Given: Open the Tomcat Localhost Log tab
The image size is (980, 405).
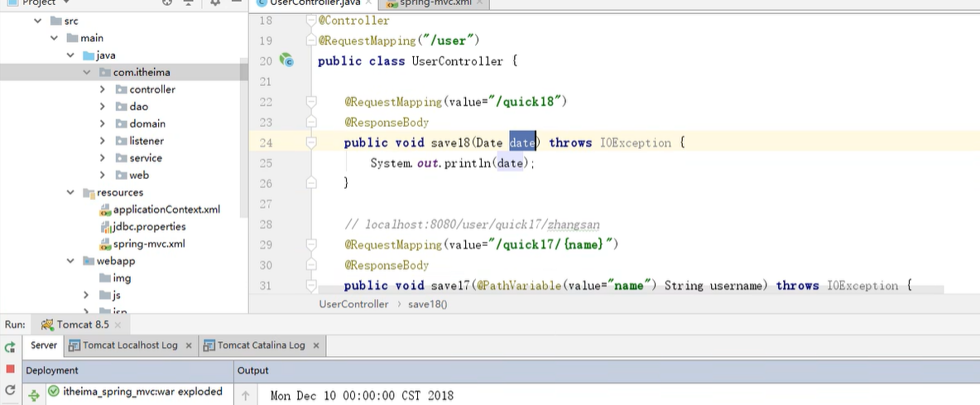Looking at the screenshot, I should (x=130, y=345).
